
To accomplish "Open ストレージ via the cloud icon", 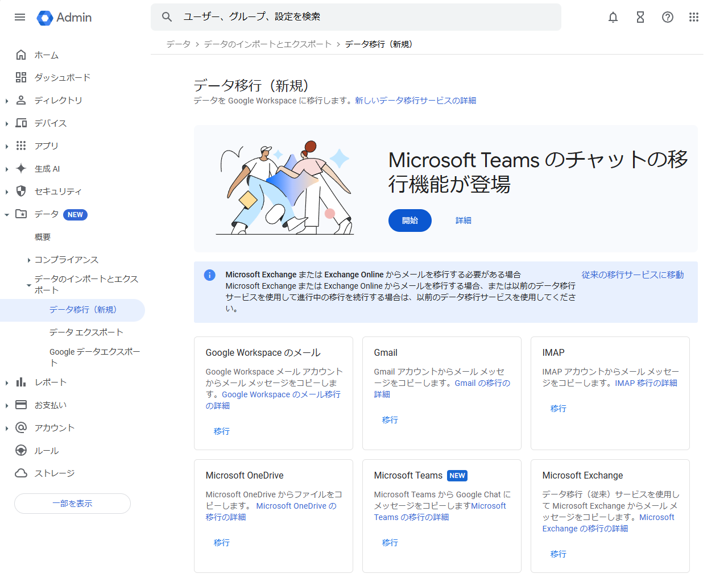I will click(20, 472).
